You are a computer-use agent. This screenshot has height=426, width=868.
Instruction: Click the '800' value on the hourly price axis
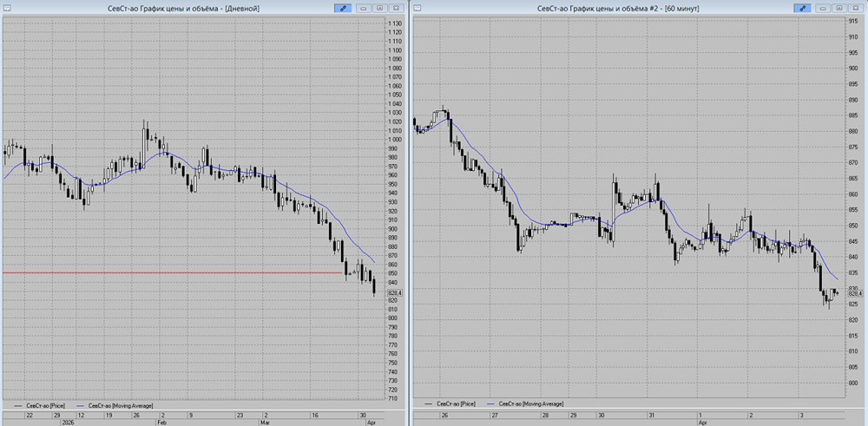pos(853,383)
